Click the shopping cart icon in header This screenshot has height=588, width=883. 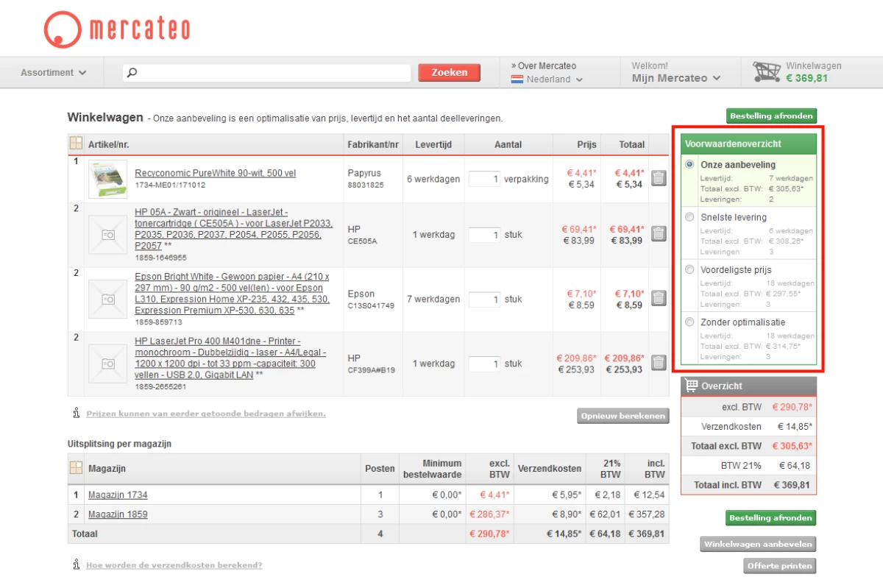click(766, 72)
